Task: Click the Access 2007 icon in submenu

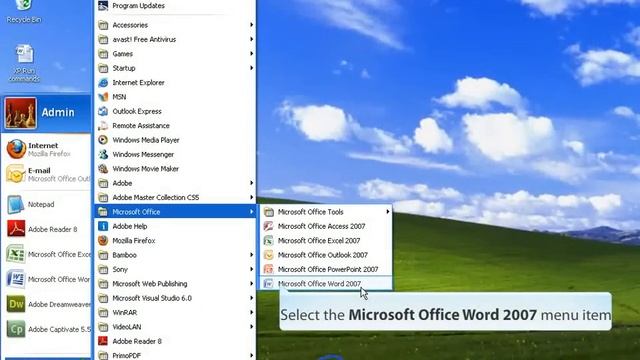Action: tap(269, 226)
